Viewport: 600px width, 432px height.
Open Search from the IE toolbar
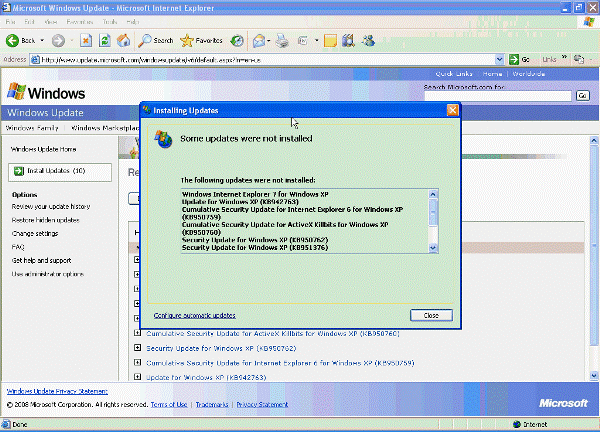156,40
